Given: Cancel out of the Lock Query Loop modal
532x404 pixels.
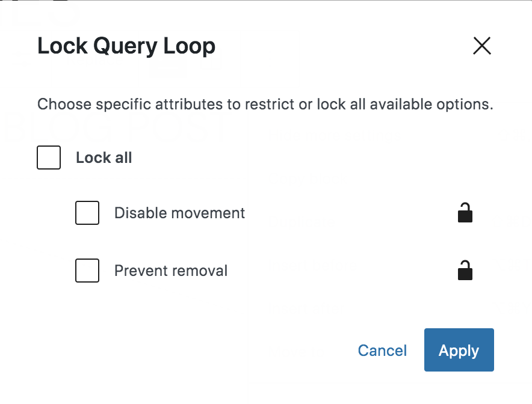Looking at the screenshot, I should pos(382,350).
